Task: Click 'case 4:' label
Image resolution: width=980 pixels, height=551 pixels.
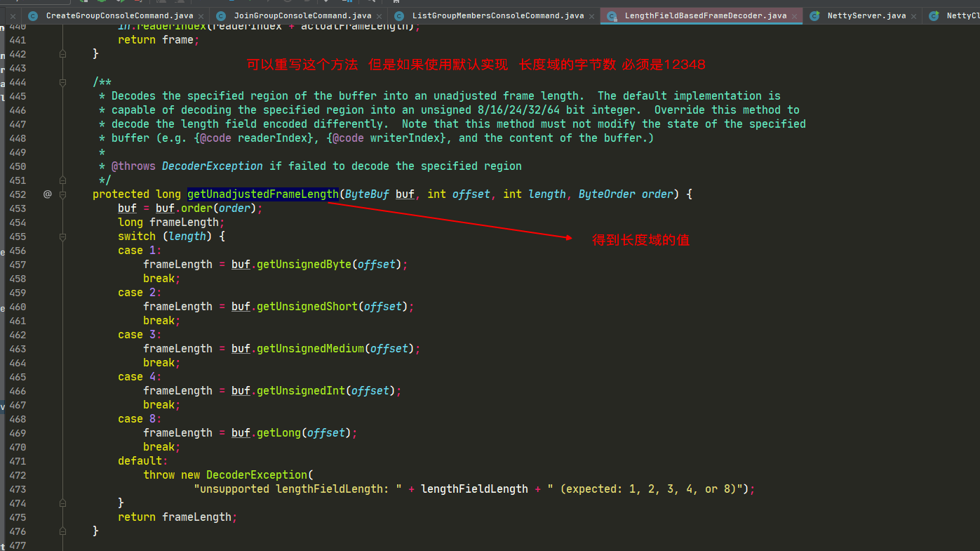Action: point(140,377)
